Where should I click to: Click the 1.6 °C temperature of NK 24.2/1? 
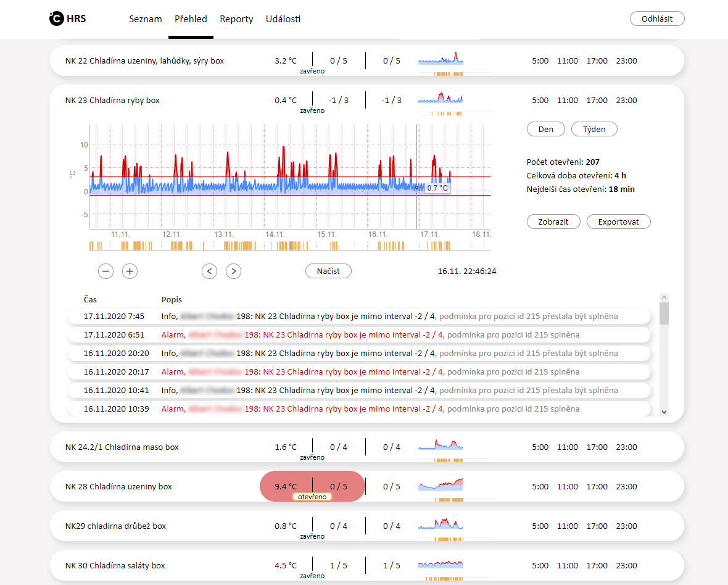point(286,447)
